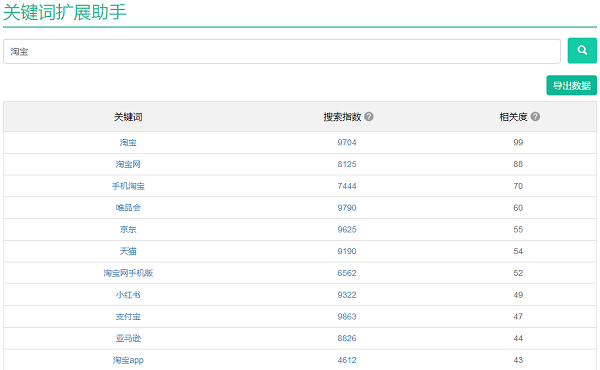Open the 淘宝 keyword link in the table
The height and width of the screenshot is (370, 600).
(x=128, y=143)
